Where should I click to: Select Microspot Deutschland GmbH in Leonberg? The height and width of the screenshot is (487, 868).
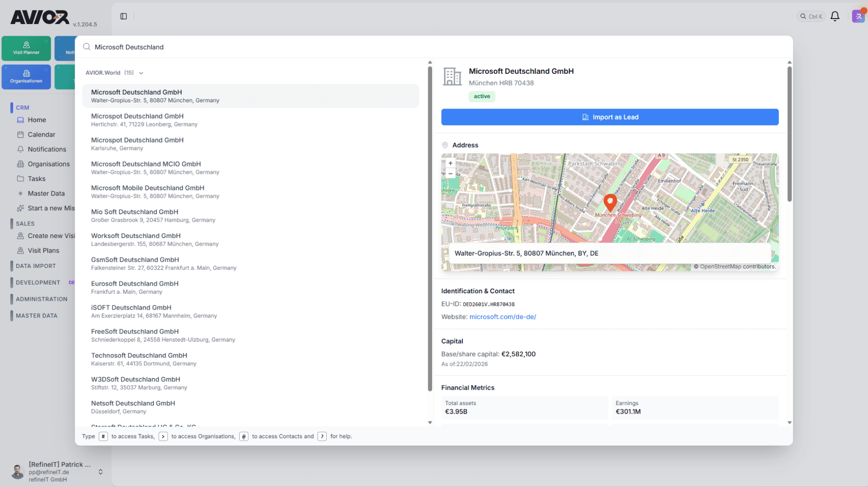pos(251,120)
